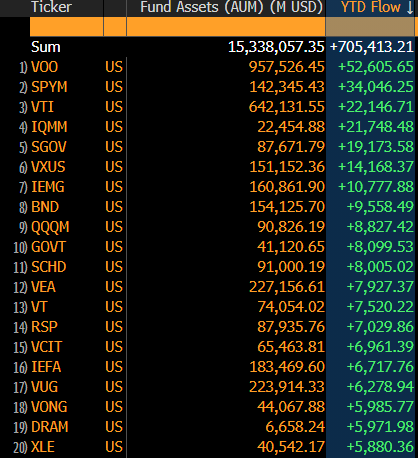Click SPYM's AUM value 142,345.43
The image size is (418, 458).
coord(287,87)
